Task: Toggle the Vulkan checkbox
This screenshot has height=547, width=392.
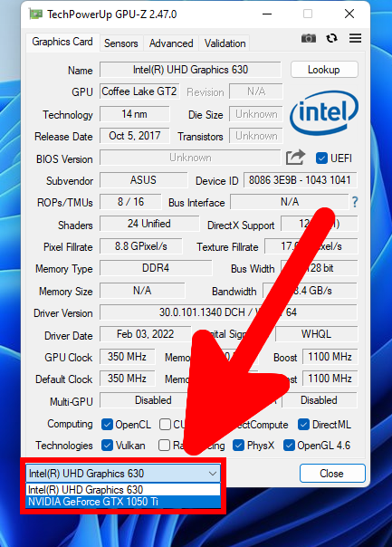Action: click(x=107, y=446)
